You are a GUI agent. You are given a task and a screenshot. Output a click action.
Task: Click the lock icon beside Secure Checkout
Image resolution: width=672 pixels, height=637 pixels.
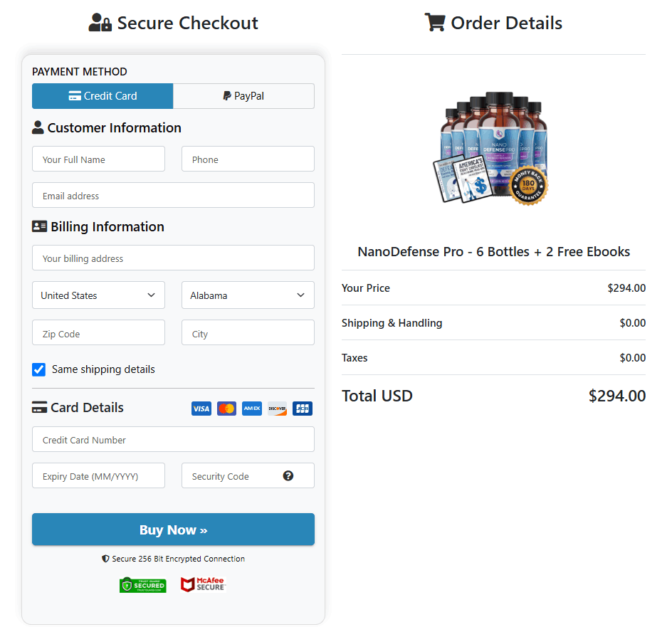[107, 22]
